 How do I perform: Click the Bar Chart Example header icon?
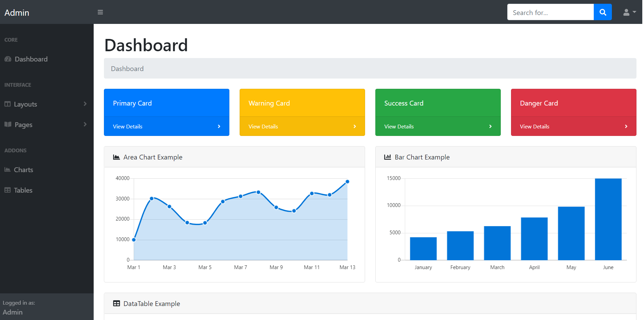pos(387,157)
